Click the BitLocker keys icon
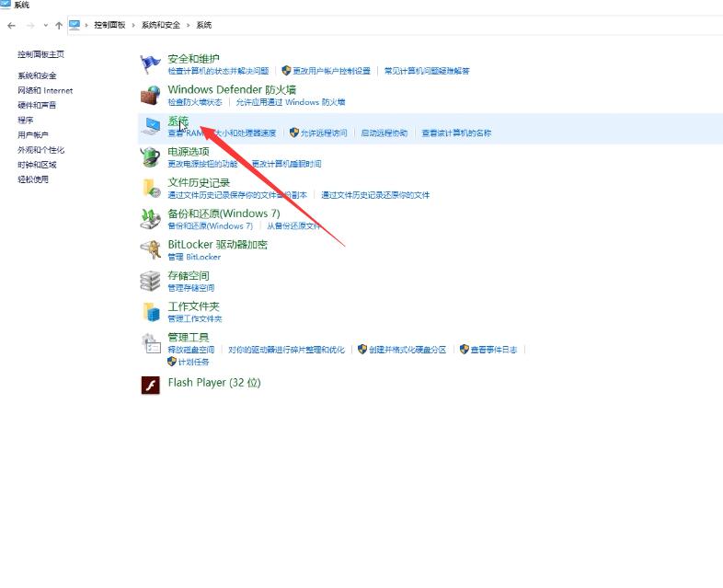The height and width of the screenshot is (588, 723). pos(150,250)
